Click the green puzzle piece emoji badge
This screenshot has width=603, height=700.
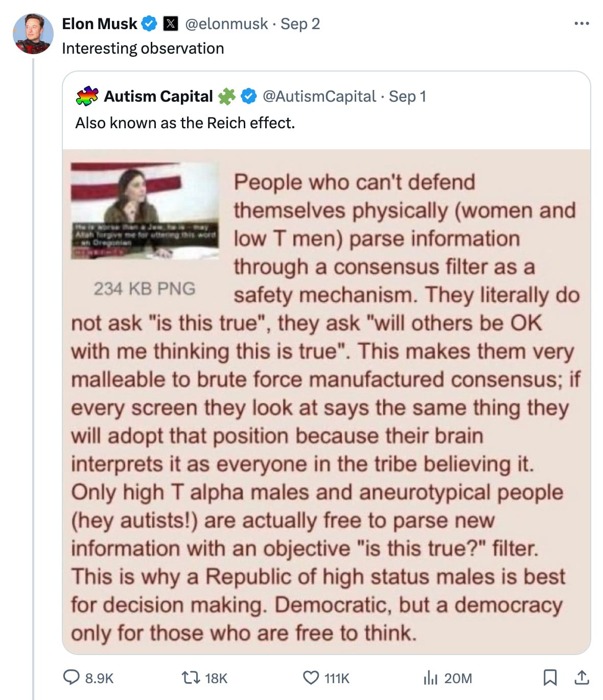tap(227, 96)
